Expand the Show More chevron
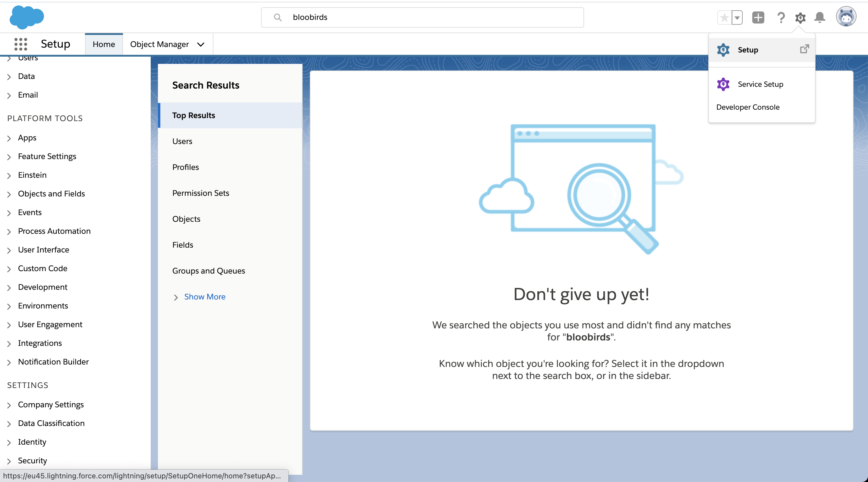 [175, 297]
